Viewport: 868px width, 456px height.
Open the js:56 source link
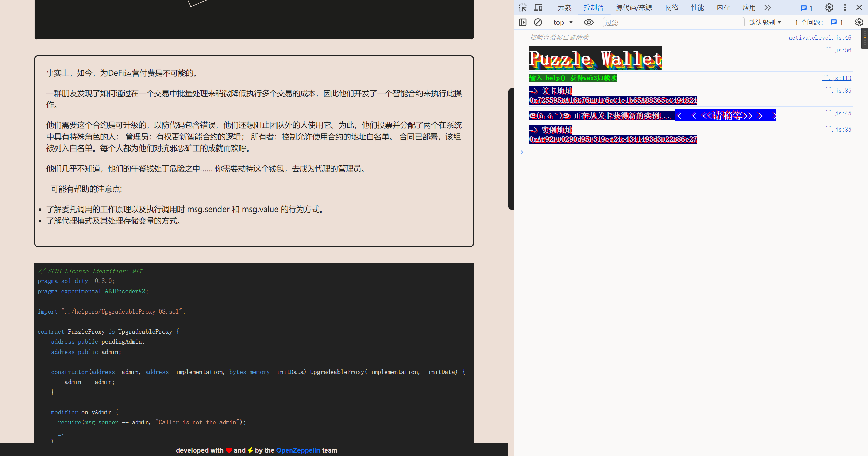[838, 50]
